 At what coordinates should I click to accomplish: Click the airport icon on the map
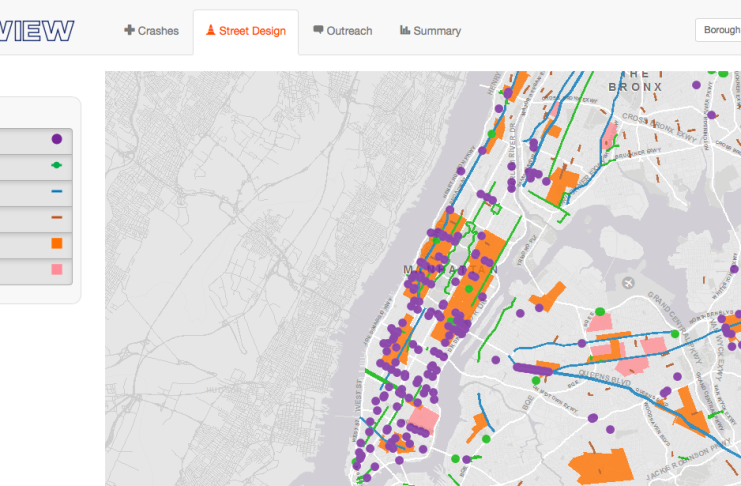tap(628, 283)
